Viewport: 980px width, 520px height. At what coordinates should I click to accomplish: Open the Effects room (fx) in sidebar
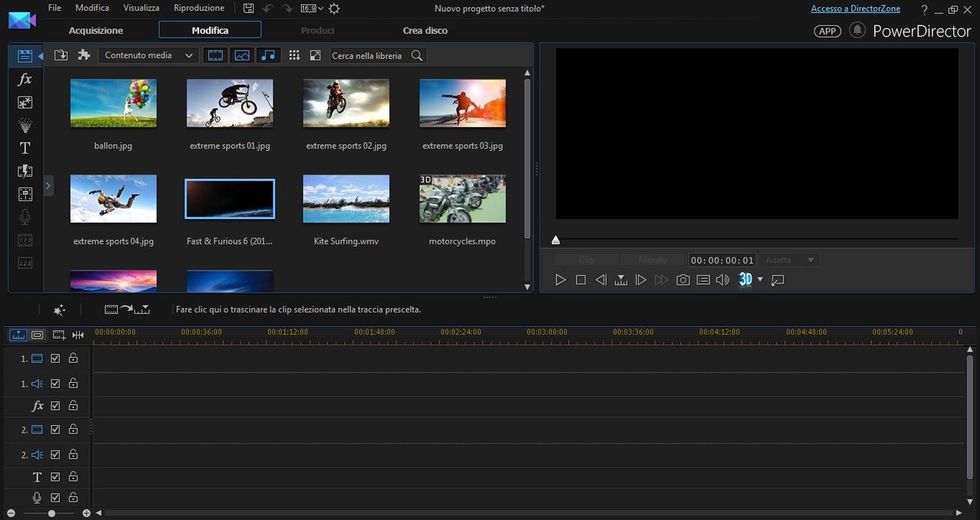[25, 80]
